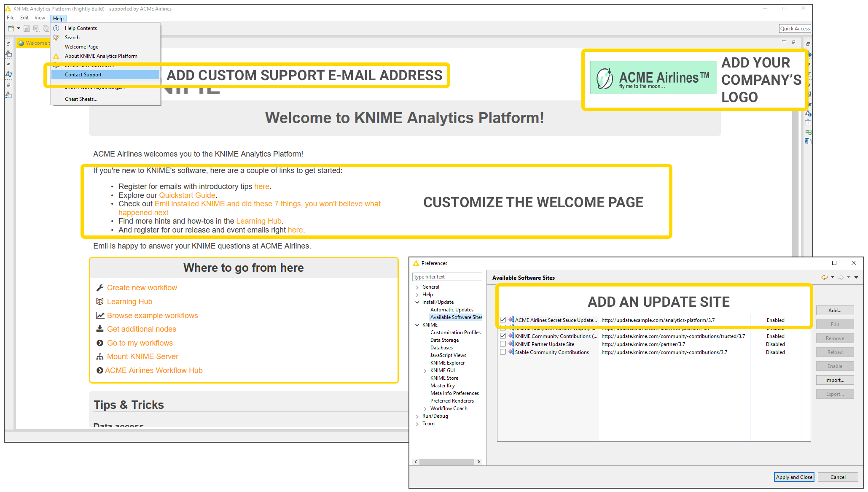Uncheck ACME Airlines Secret Sauce Update site

(x=503, y=320)
